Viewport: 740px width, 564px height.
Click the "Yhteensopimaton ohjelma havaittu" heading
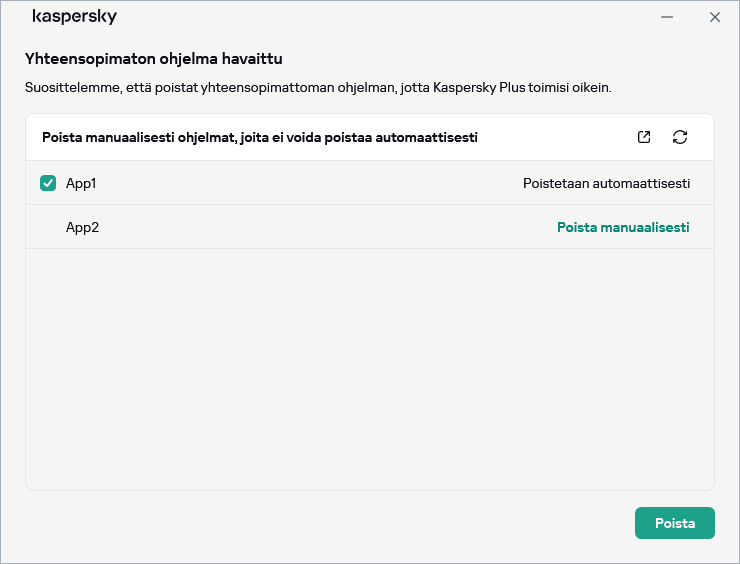tap(160, 59)
